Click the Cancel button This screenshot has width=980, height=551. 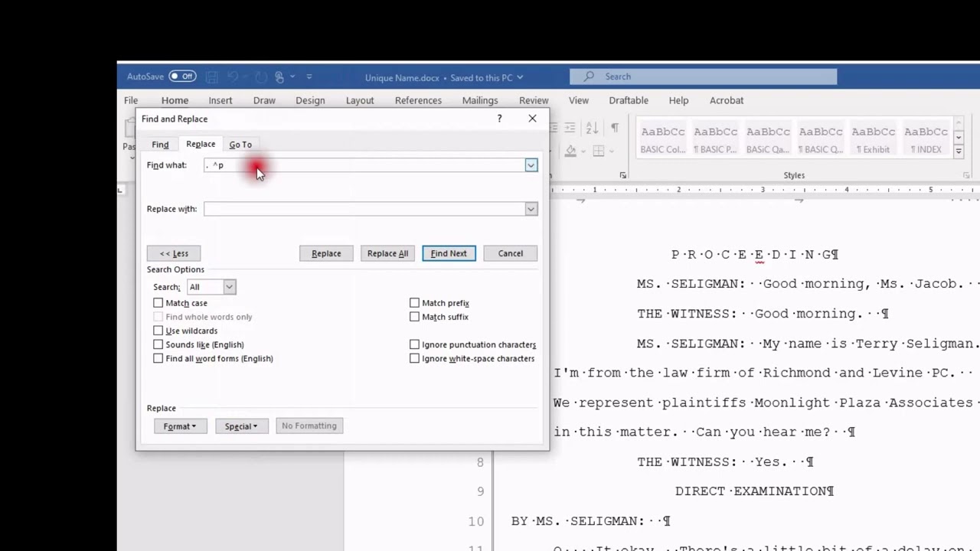[511, 253]
